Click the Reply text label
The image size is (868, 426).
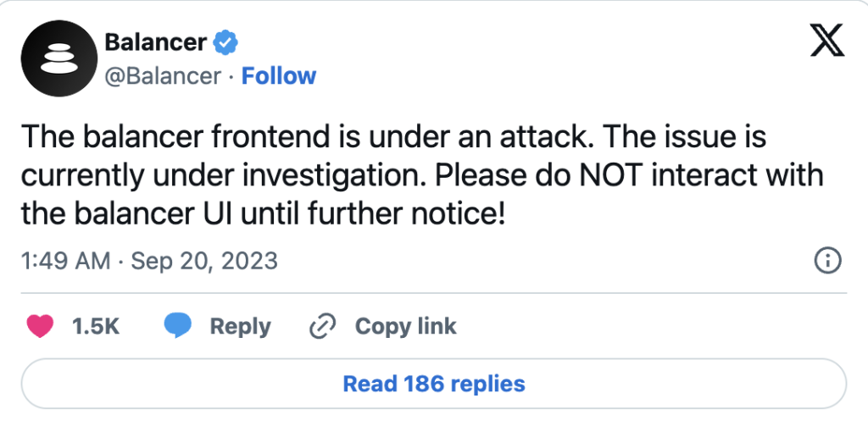pyautogui.click(x=240, y=326)
